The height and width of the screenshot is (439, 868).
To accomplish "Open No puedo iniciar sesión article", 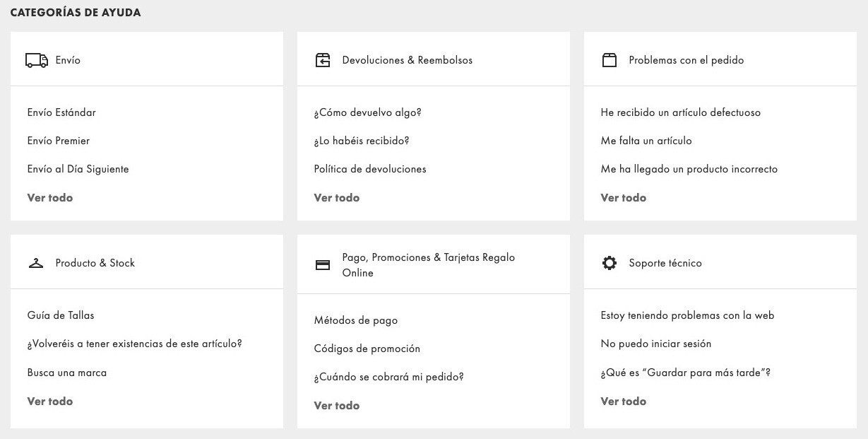I will (656, 344).
